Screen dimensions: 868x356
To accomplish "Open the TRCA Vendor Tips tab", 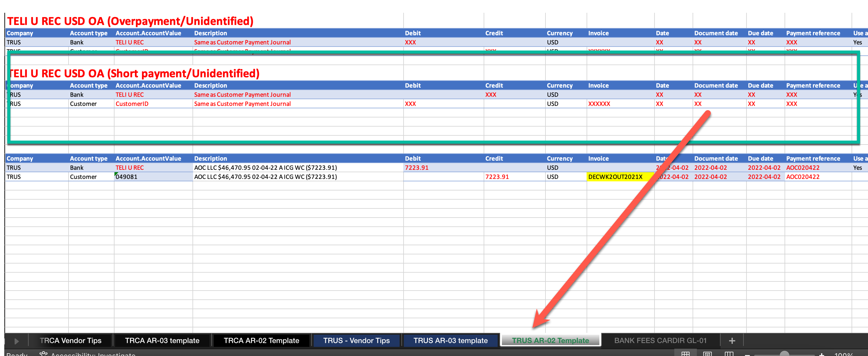I will tap(70, 340).
